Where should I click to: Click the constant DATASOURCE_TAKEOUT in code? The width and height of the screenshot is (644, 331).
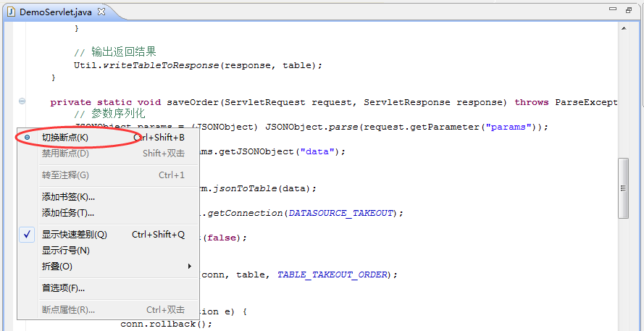click(x=341, y=213)
